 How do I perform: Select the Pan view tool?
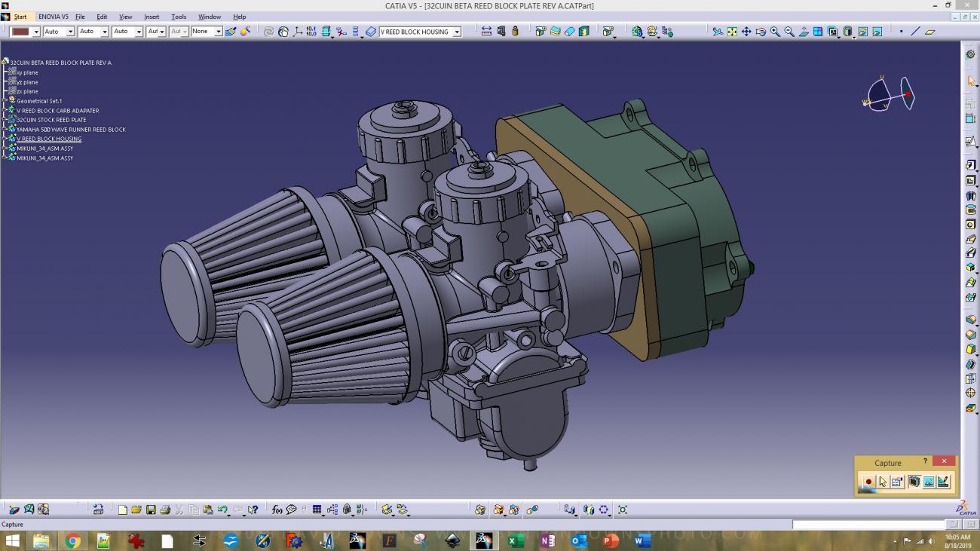click(x=746, y=32)
